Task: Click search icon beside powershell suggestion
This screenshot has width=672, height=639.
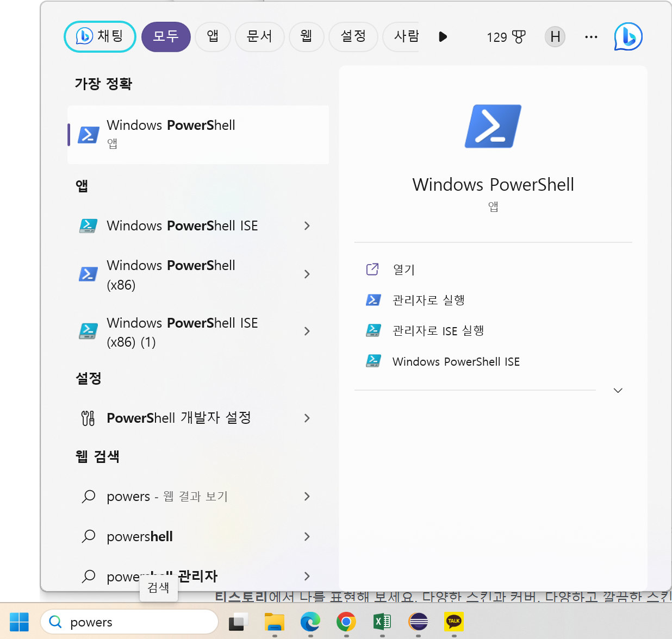Action: (88, 536)
